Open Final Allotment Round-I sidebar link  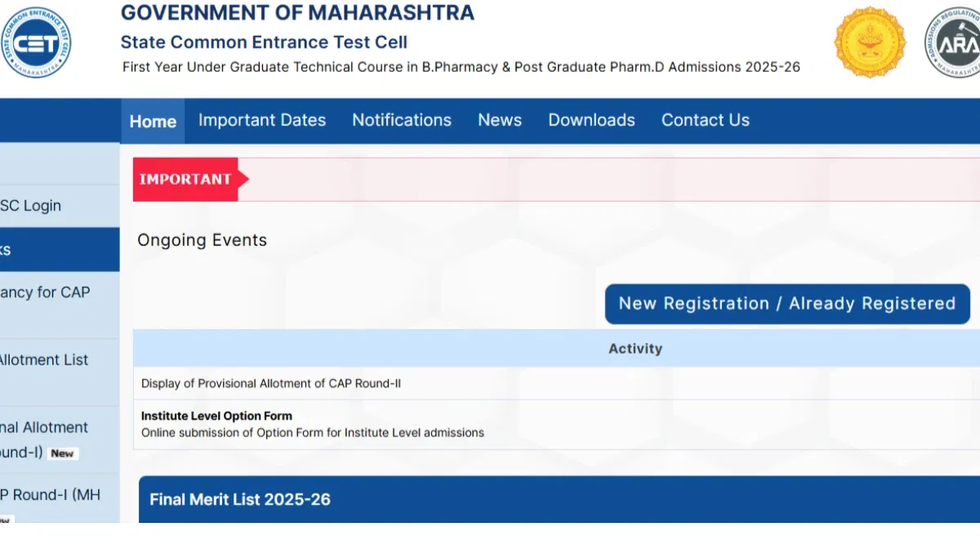click(44, 428)
